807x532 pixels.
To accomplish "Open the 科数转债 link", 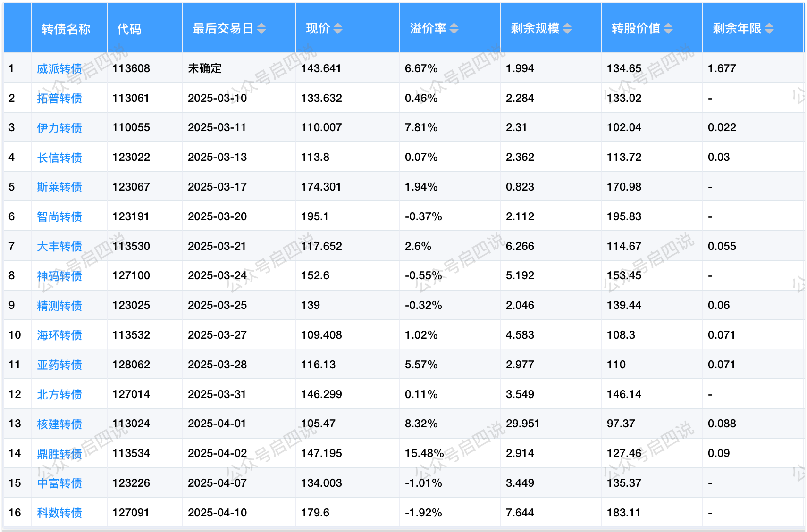I will pos(59,513).
